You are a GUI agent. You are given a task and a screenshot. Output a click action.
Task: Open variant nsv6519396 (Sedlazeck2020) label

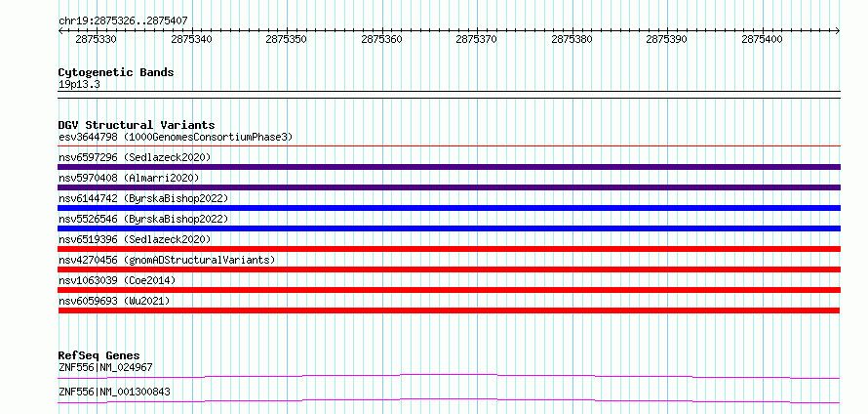[x=135, y=239]
